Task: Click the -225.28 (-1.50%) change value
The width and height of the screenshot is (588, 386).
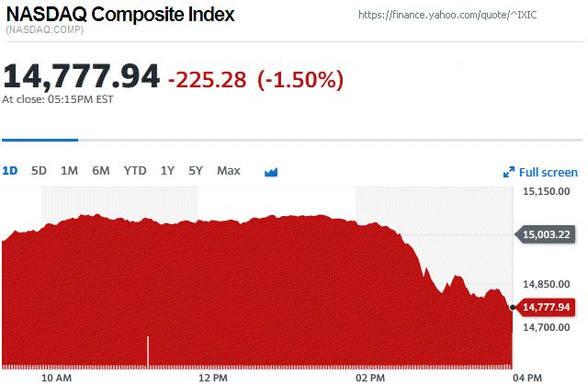Action: (255, 80)
